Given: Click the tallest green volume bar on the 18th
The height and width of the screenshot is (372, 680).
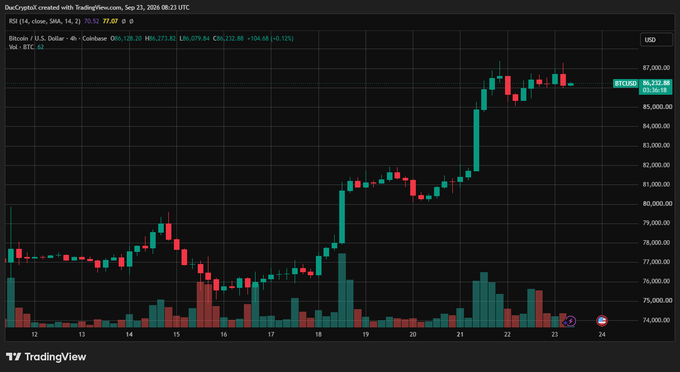Looking at the screenshot, I should pos(342,290).
